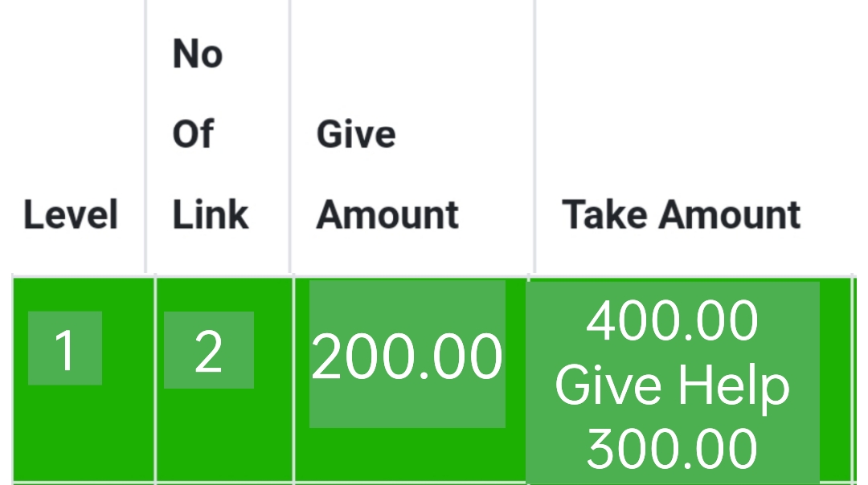
Task: Click the word Of in header
Action: point(193,134)
